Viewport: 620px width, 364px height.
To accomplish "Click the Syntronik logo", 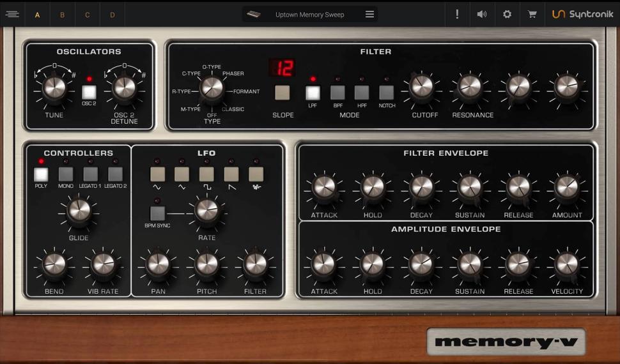I will (582, 14).
